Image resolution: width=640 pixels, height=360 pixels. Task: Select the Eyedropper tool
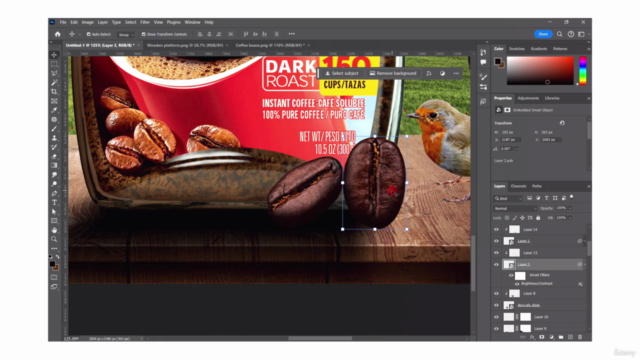pyautogui.click(x=54, y=110)
